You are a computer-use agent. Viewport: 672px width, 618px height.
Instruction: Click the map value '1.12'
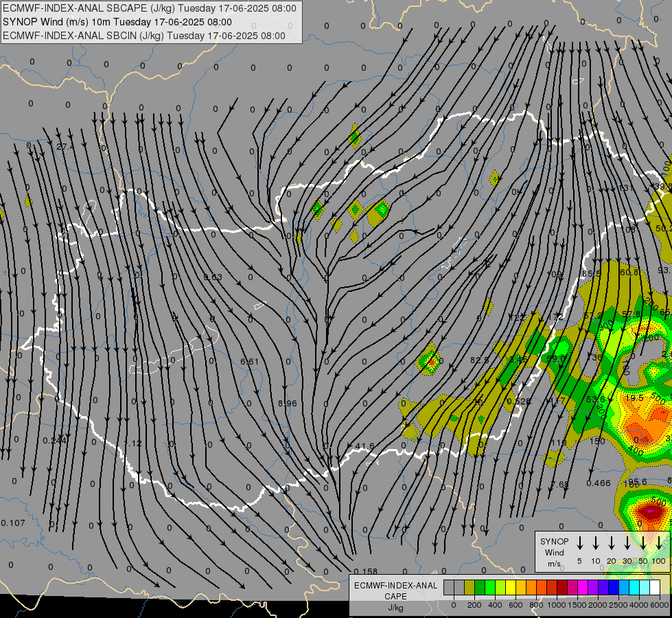[x=132, y=443]
